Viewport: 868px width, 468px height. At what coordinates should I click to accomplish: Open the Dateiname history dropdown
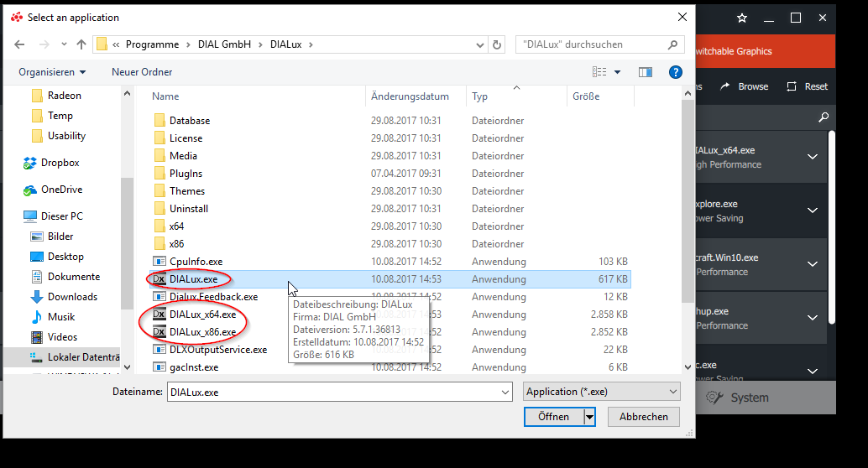505,393
